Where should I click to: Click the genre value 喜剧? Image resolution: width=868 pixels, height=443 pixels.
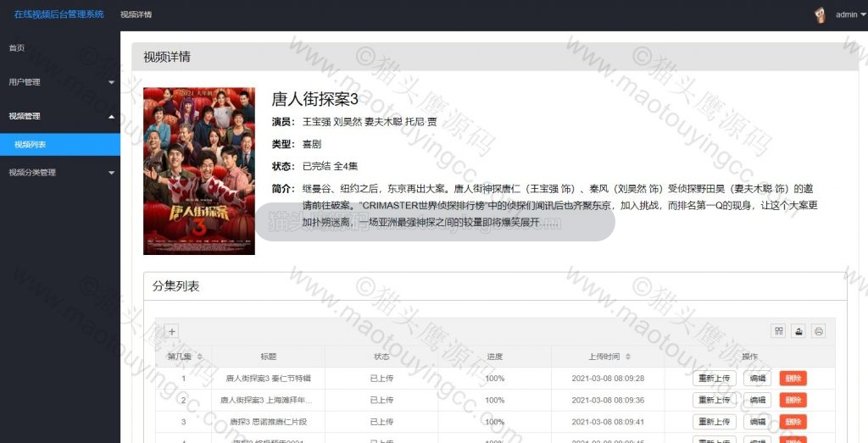click(312, 144)
